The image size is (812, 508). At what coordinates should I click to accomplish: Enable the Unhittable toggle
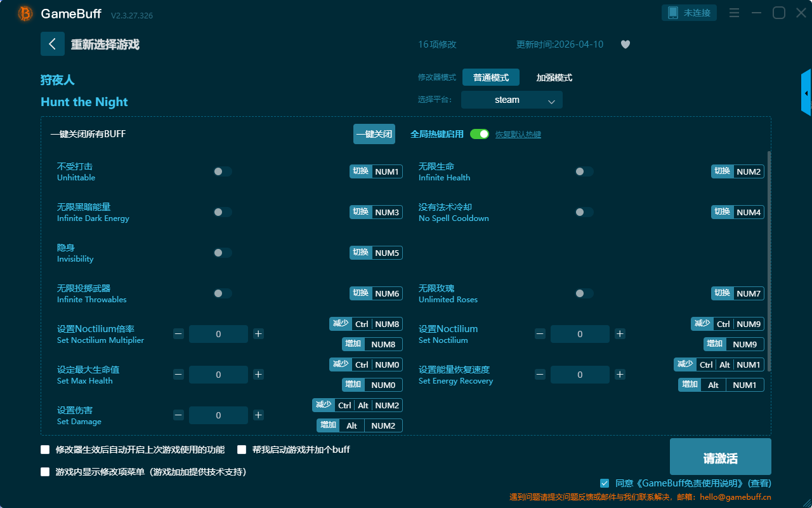coord(223,171)
